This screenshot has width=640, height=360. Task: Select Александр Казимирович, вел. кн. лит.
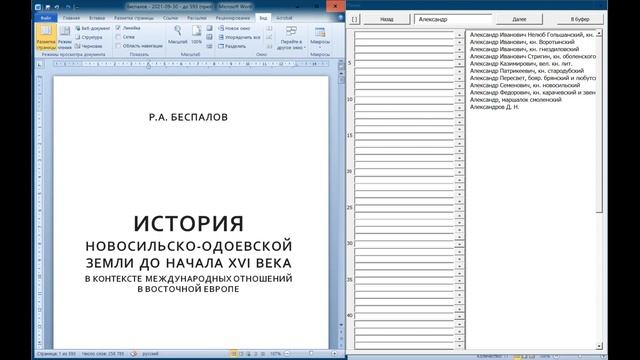pyautogui.click(x=521, y=64)
